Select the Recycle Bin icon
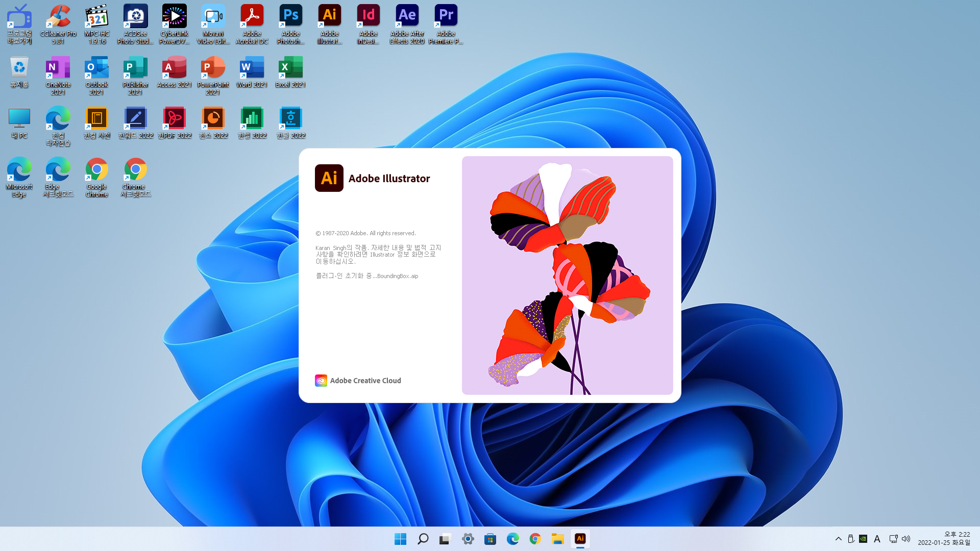Viewport: 980px width, 551px height. pyautogui.click(x=19, y=67)
